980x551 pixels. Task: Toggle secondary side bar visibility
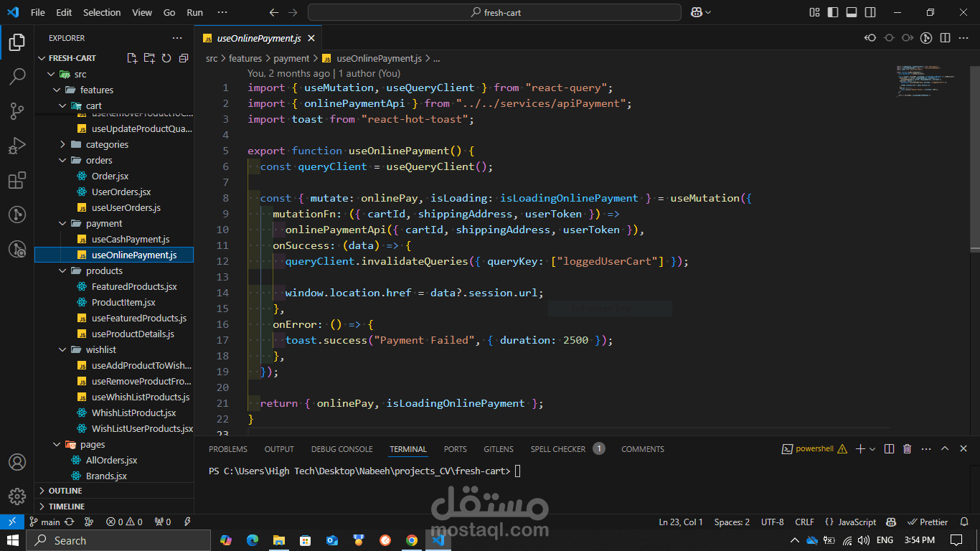pyautogui.click(x=870, y=12)
